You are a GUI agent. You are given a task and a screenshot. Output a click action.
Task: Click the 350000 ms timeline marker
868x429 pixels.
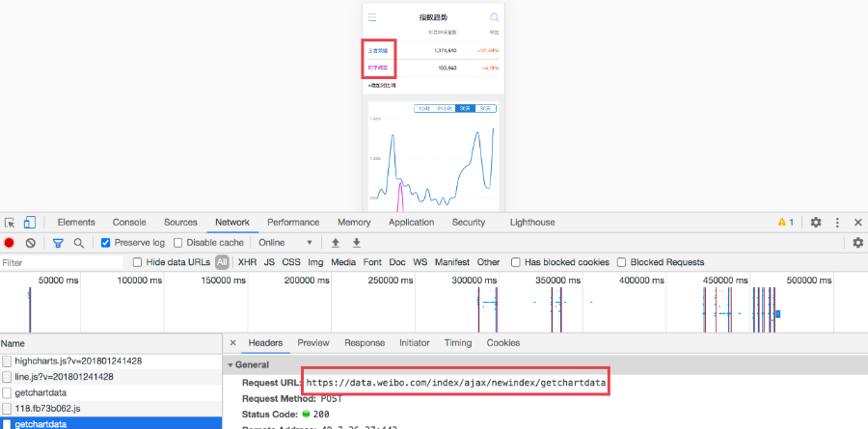tap(558, 281)
